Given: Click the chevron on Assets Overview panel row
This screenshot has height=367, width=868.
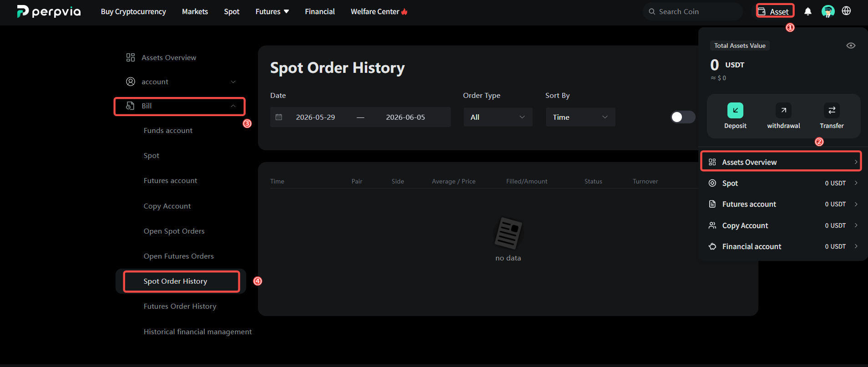Looking at the screenshot, I should pos(856,162).
